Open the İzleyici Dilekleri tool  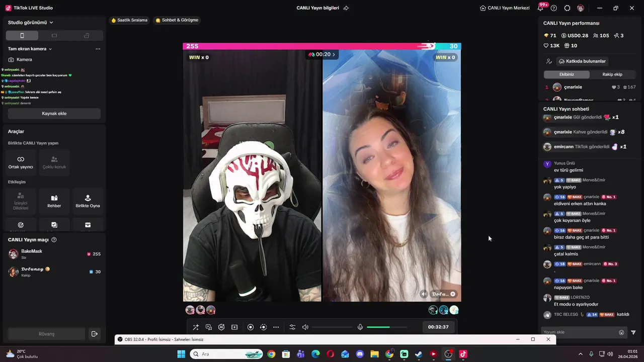(21, 201)
